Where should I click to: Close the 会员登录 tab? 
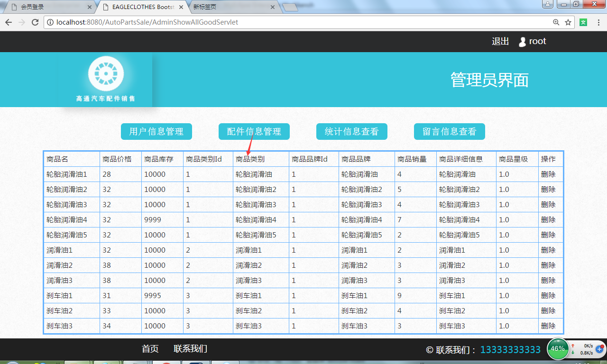90,7
